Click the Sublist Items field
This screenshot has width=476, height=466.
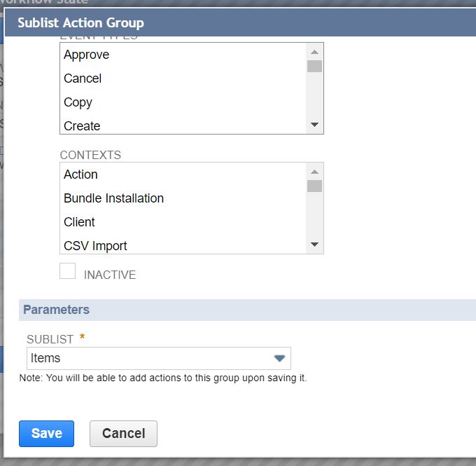[x=147, y=358]
